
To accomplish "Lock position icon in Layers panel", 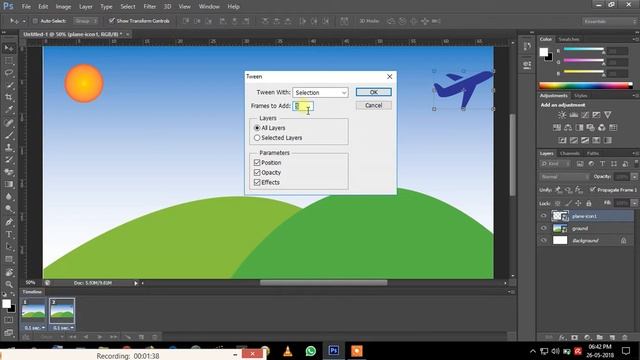I will click(x=578, y=203).
